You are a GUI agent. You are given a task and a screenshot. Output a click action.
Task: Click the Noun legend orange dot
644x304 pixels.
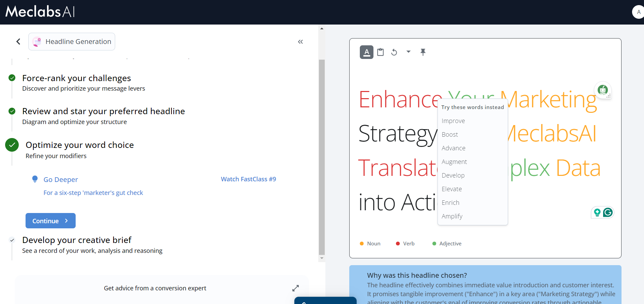pyautogui.click(x=362, y=244)
